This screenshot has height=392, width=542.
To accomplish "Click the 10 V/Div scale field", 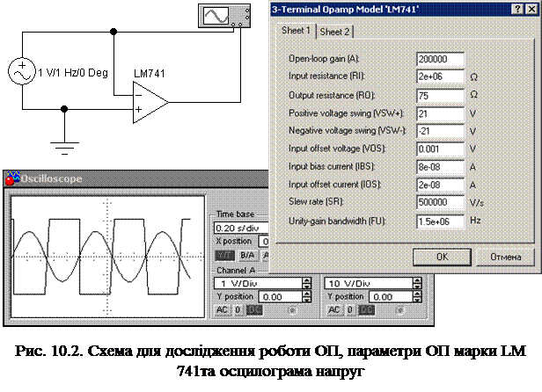I will [x=369, y=284].
